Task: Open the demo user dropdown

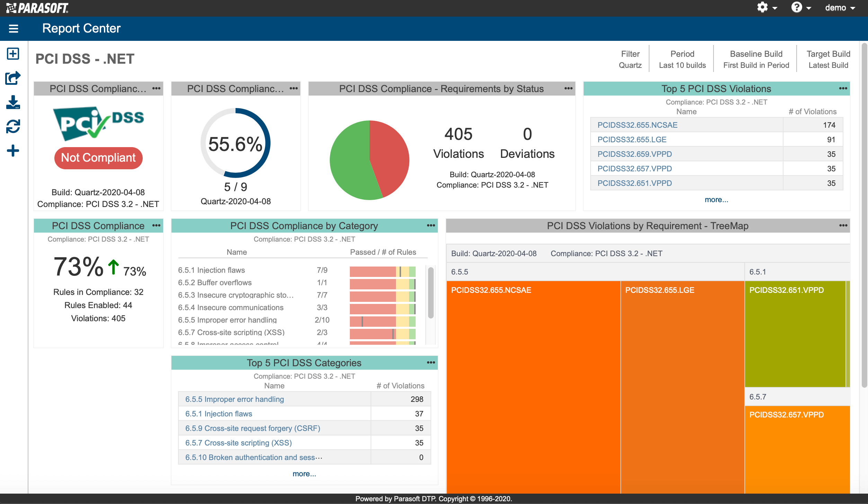Action: tap(840, 8)
